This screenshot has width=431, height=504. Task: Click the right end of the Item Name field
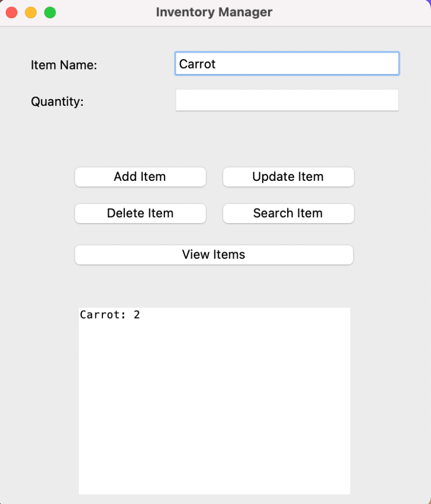pyautogui.click(x=389, y=64)
